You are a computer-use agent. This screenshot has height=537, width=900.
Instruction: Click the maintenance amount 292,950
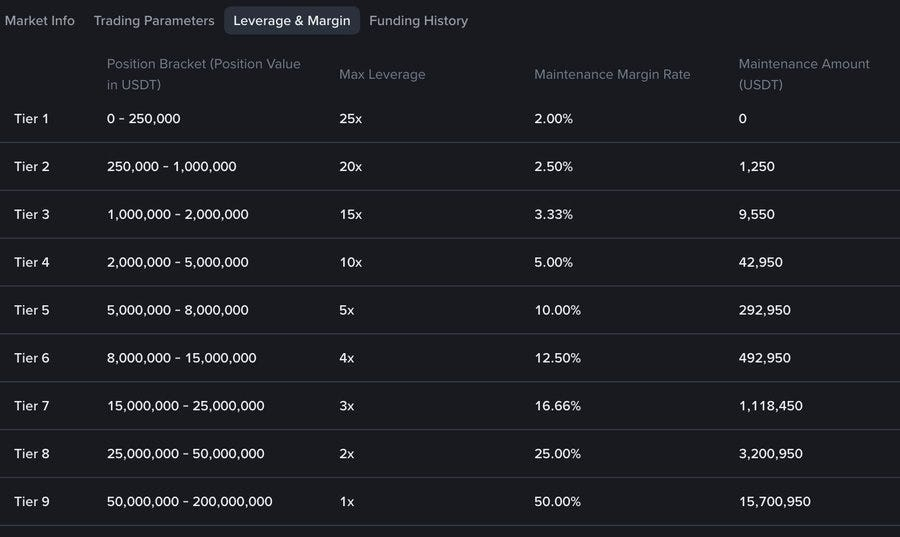tap(765, 310)
